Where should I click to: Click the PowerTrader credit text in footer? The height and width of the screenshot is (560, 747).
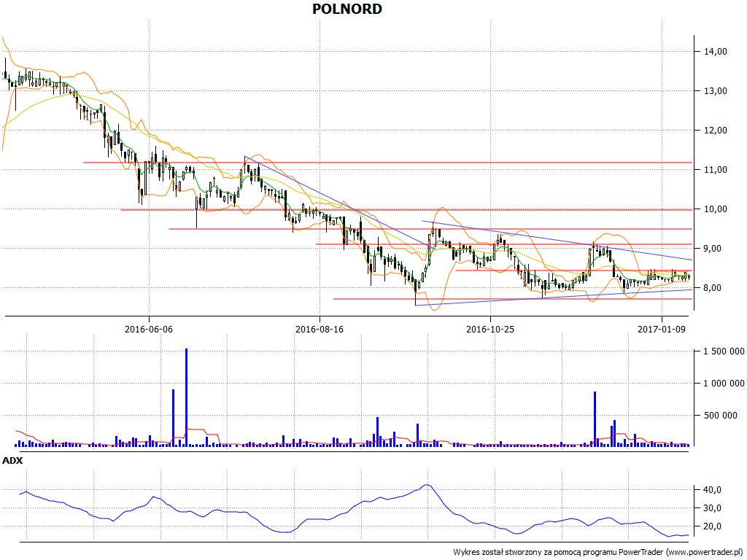point(599,553)
